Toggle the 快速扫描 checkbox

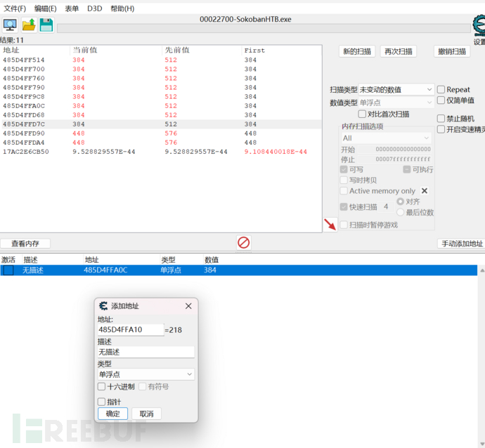pyautogui.click(x=344, y=206)
